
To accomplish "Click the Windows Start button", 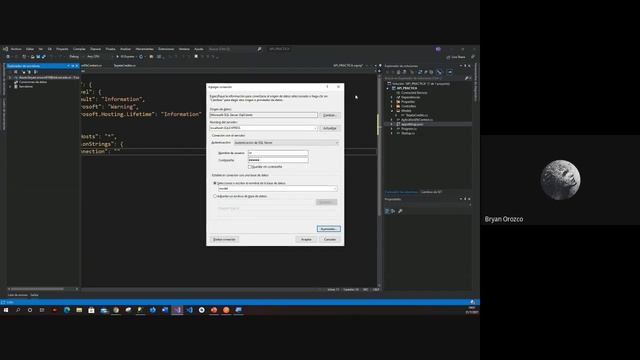I will (6, 310).
